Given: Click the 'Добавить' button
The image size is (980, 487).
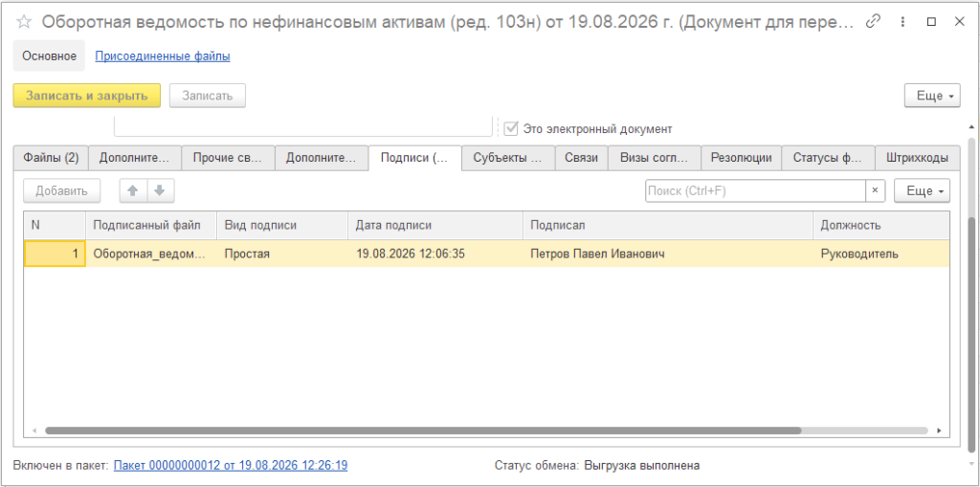Looking at the screenshot, I should [x=62, y=191].
